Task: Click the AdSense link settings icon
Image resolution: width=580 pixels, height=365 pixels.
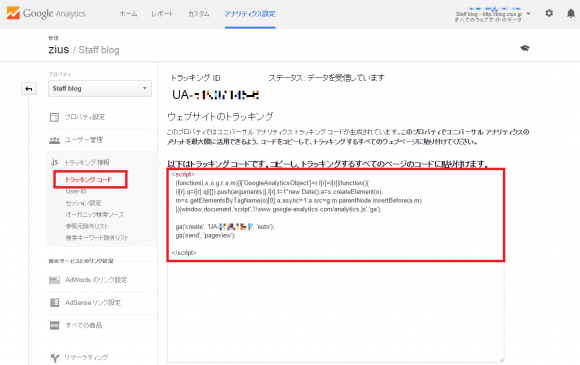Action: [x=54, y=303]
